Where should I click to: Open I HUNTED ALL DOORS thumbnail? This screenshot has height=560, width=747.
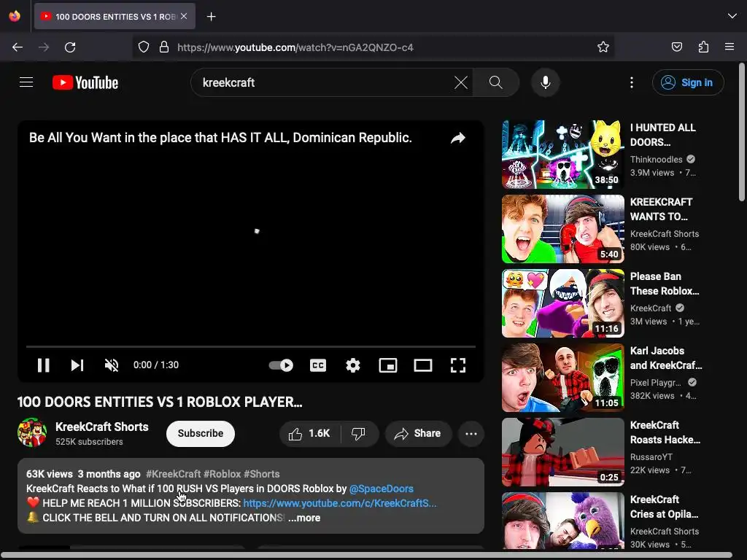tap(562, 155)
